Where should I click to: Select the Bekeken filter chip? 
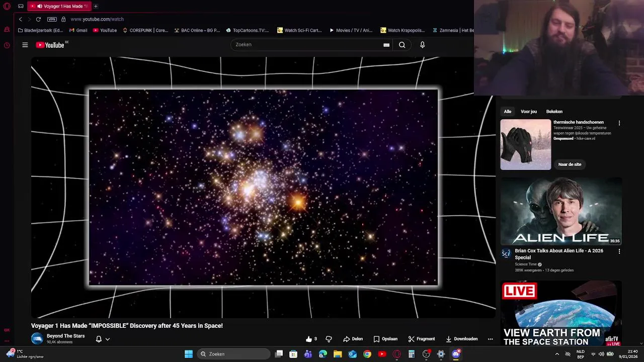554,112
